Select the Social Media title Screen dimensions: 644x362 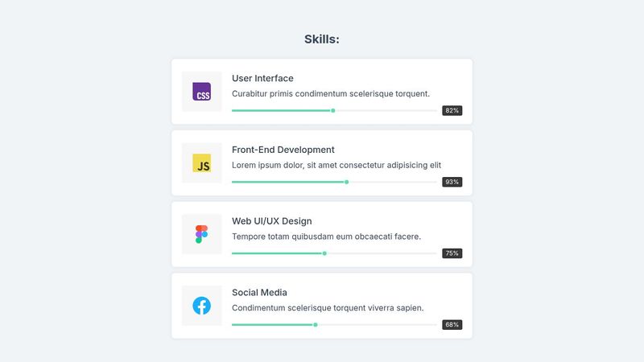[x=259, y=293]
